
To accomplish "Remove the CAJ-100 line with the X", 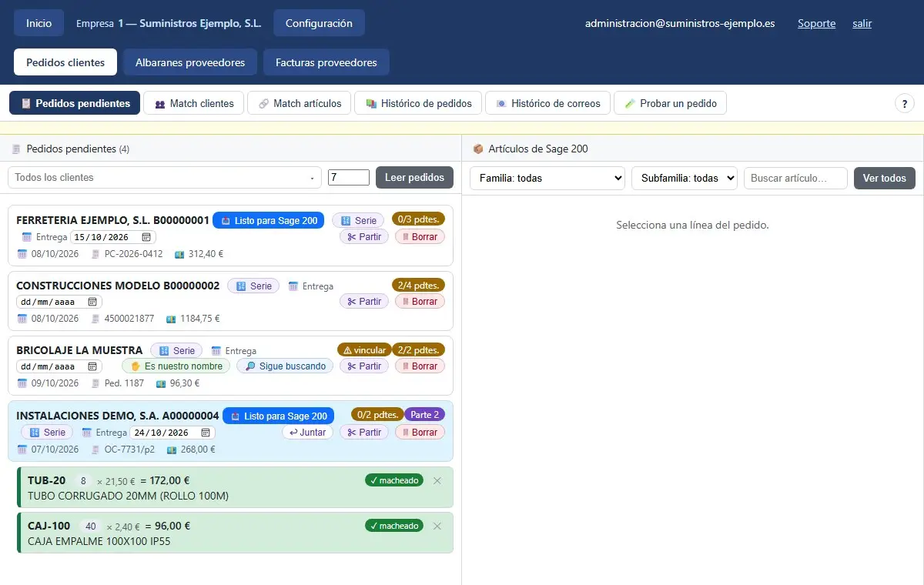I will click(x=437, y=526).
